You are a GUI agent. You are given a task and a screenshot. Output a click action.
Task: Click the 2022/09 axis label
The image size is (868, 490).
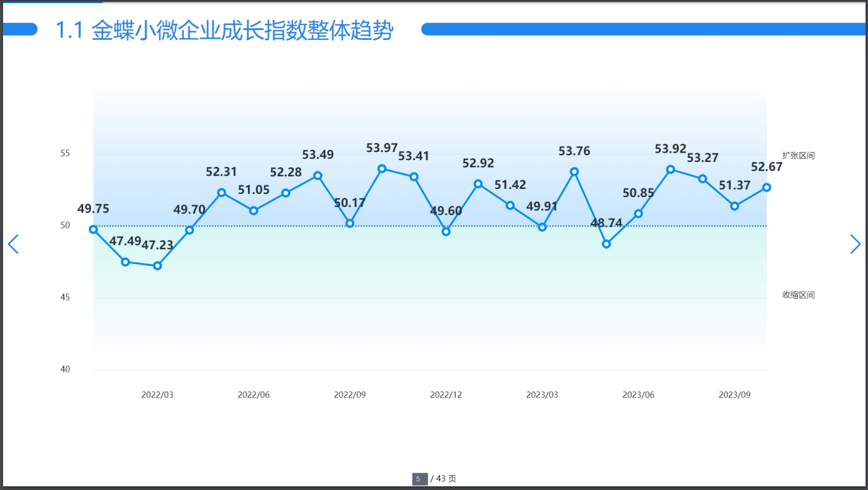point(350,395)
